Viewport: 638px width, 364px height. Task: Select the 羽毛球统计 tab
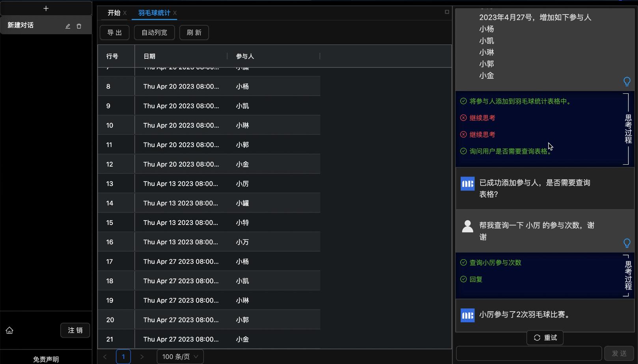pyautogui.click(x=154, y=13)
